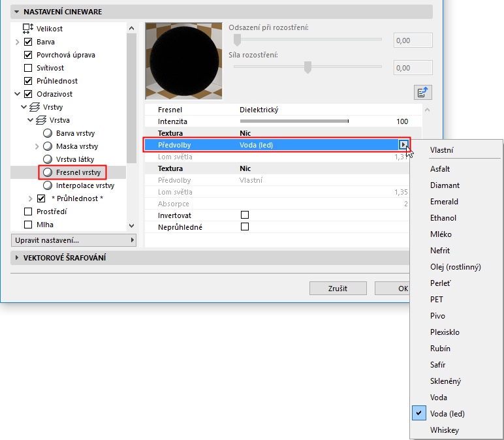The image size is (504, 440).
Task: Check the Neprůhledné checkbox
Action: click(x=245, y=227)
